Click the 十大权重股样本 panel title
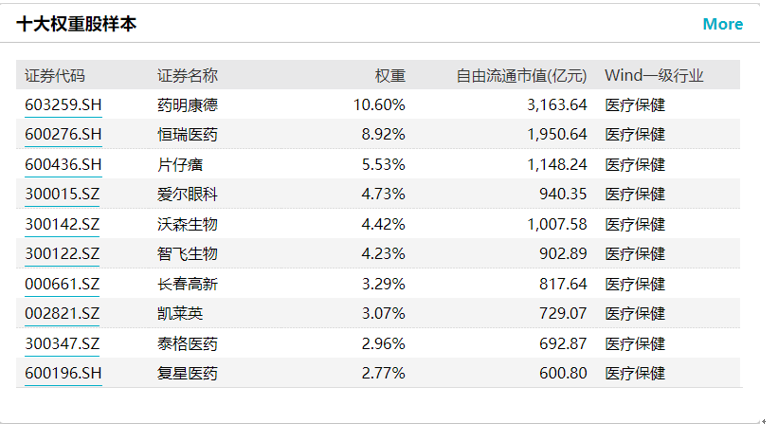Screen dimensions: 766x428 (x=77, y=24)
